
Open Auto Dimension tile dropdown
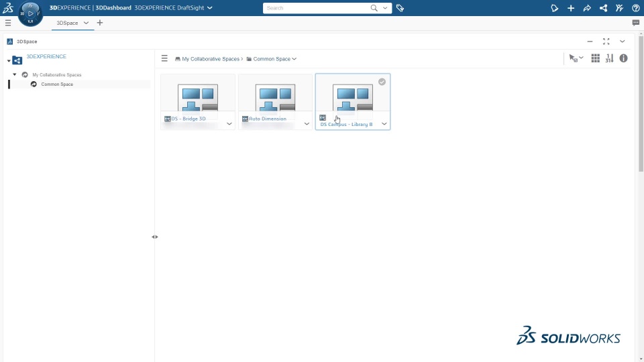tap(307, 123)
